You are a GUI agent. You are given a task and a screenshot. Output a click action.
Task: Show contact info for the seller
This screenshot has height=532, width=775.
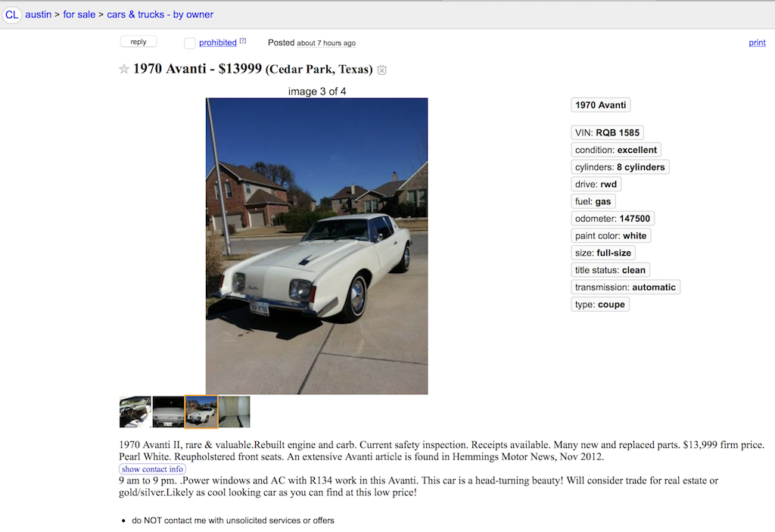pyautogui.click(x=152, y=469)
